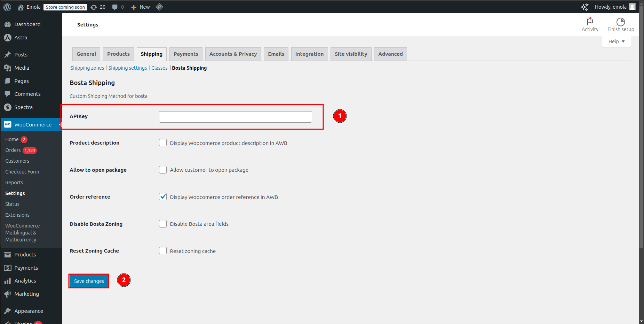
Task: Open the Analytics bar chart icon
Action: click(x=8, y=281)
